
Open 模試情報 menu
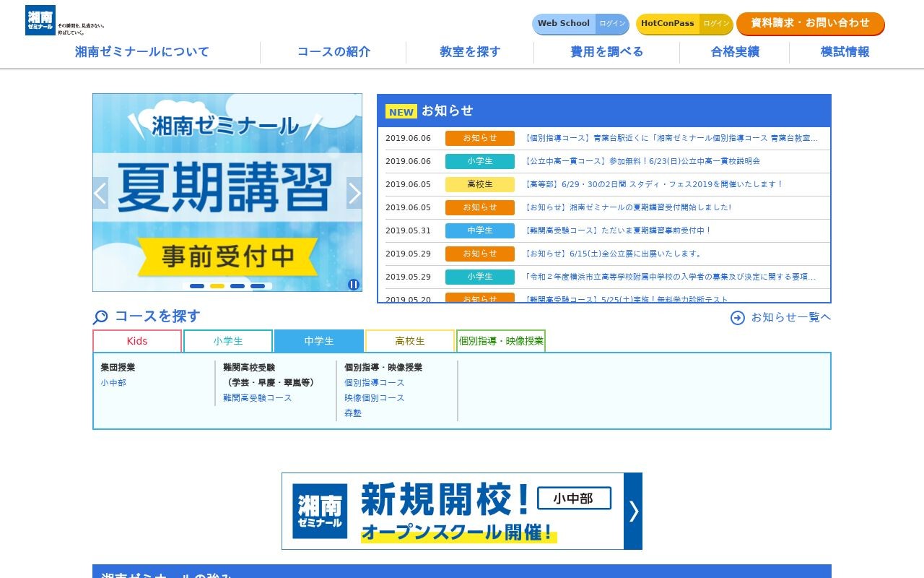845,52
